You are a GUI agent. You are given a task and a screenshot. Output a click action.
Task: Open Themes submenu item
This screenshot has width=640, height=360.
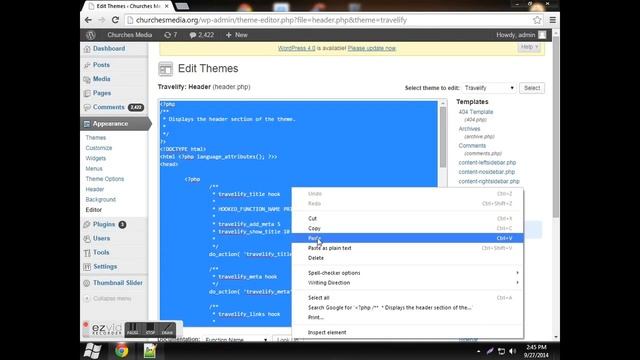96,138
